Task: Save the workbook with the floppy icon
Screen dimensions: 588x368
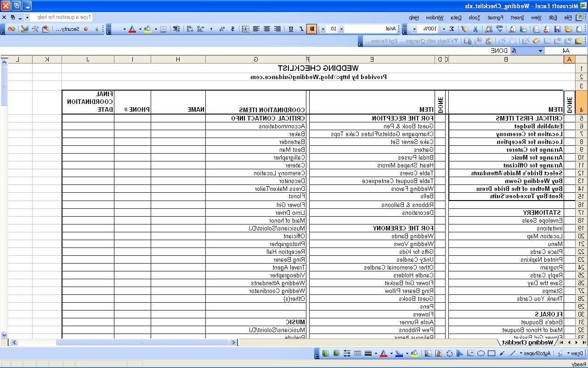Action: 557,29
